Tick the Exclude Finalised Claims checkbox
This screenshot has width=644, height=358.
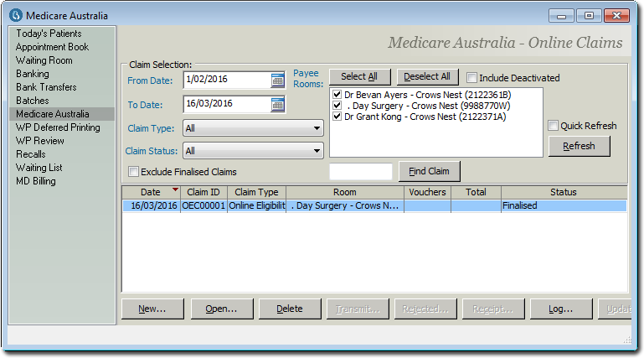[x=134, y=172]
